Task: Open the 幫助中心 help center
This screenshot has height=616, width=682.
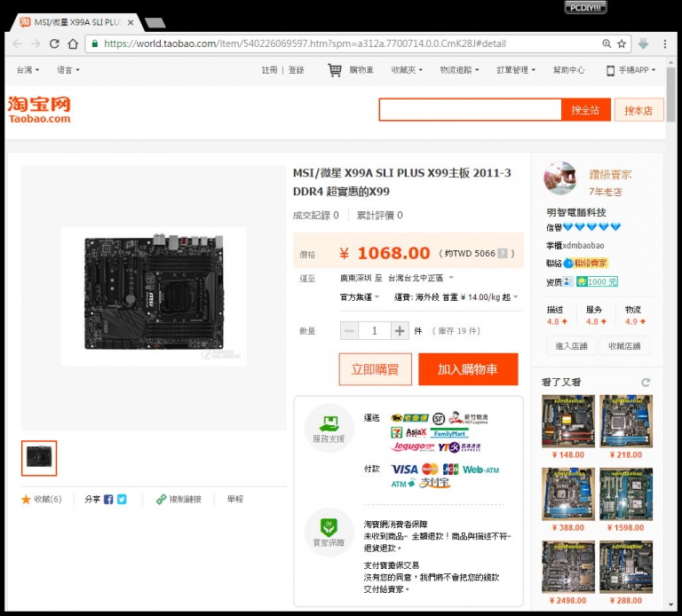Action: coord(568,69)
